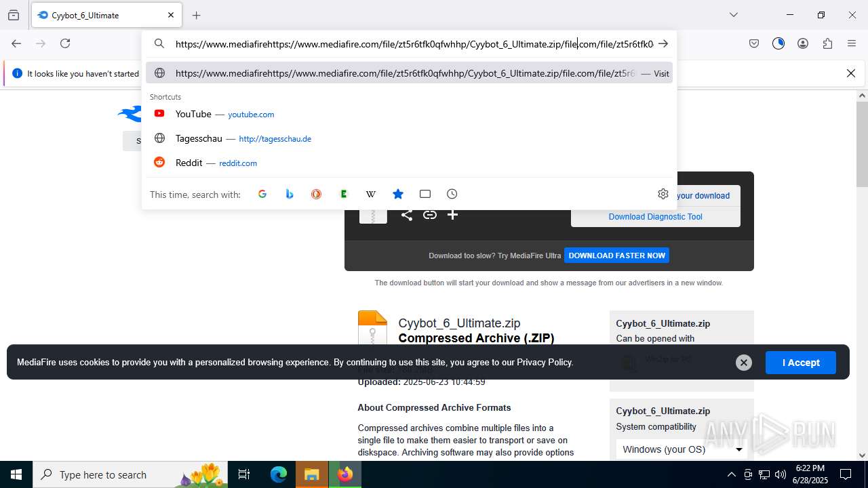
Task: Click Firefox icon in taskbar
Action: [345, 474]
